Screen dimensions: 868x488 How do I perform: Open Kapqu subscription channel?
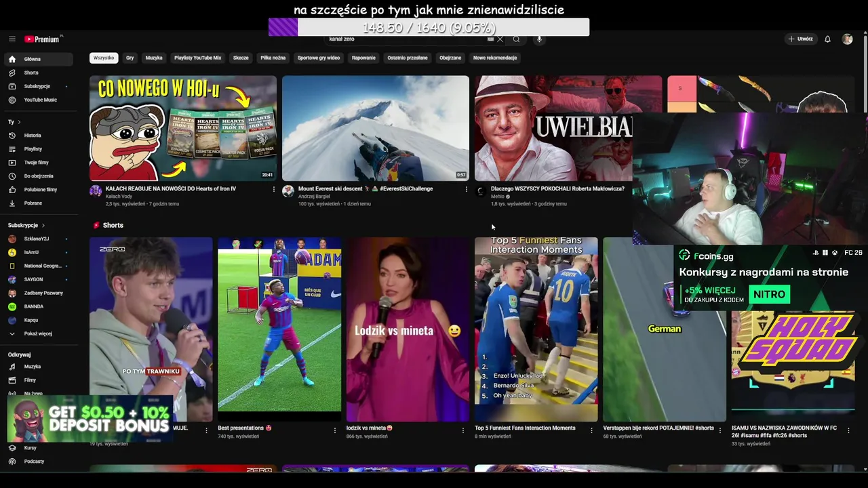tap(39, 320)
